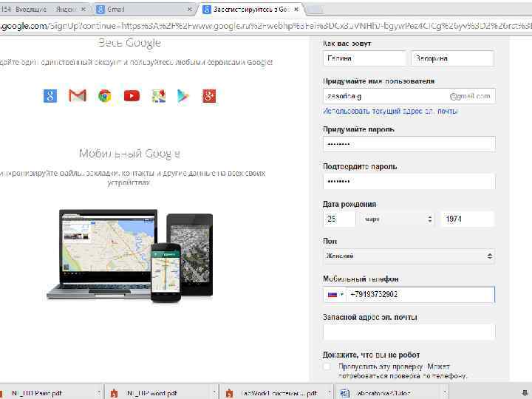Click the Google Search blue icon

point(50,95)
